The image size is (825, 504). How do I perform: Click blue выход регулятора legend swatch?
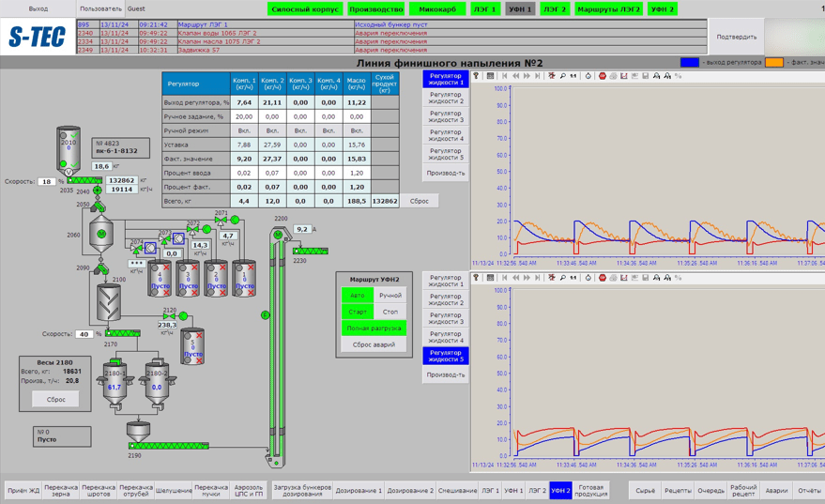(x=690, y=62)
